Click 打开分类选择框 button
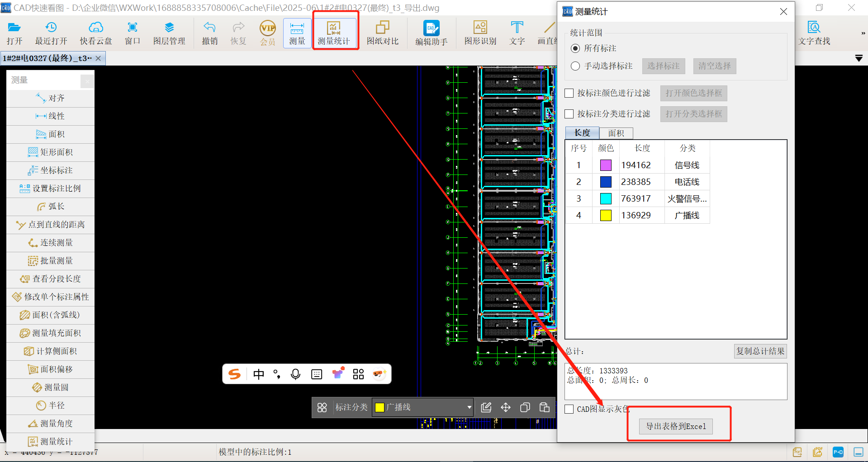Viewport: 868px width, 462px height. (694, 114)
